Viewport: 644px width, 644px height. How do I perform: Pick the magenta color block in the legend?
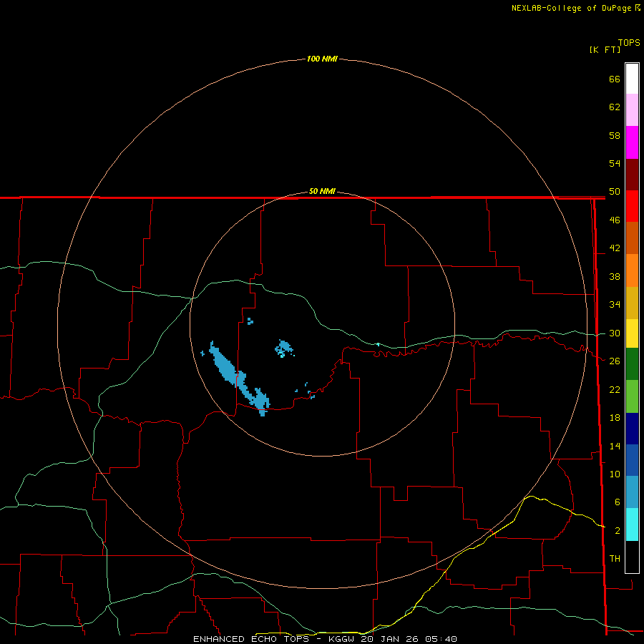(632, 142)
